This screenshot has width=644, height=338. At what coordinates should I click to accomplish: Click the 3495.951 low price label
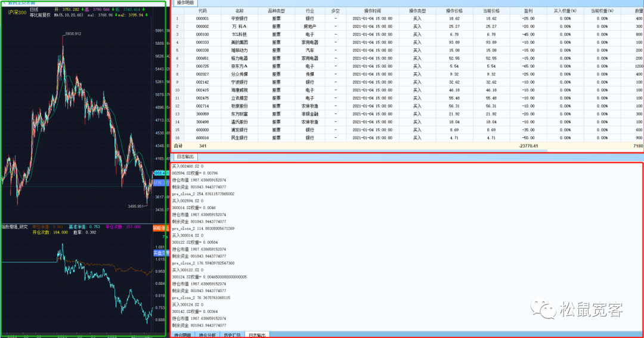(135, 207)
